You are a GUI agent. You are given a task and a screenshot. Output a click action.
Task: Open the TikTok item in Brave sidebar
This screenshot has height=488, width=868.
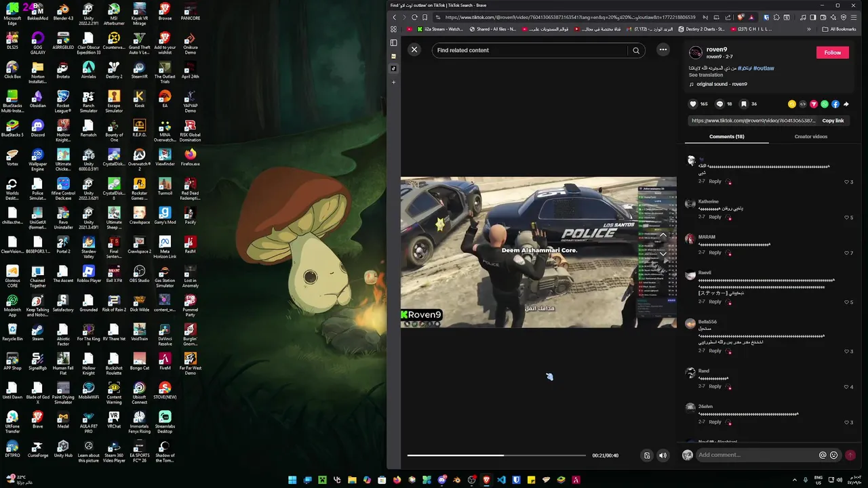(393, 68)
